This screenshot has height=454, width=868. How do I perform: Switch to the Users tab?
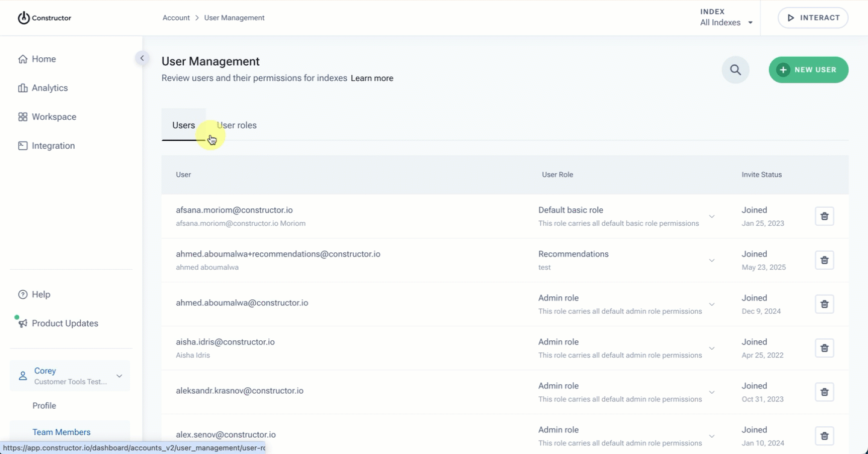coord(183,125)
